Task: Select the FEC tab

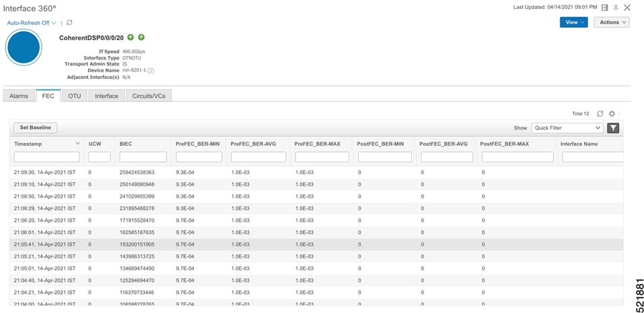Action: (x=48, y=96)
